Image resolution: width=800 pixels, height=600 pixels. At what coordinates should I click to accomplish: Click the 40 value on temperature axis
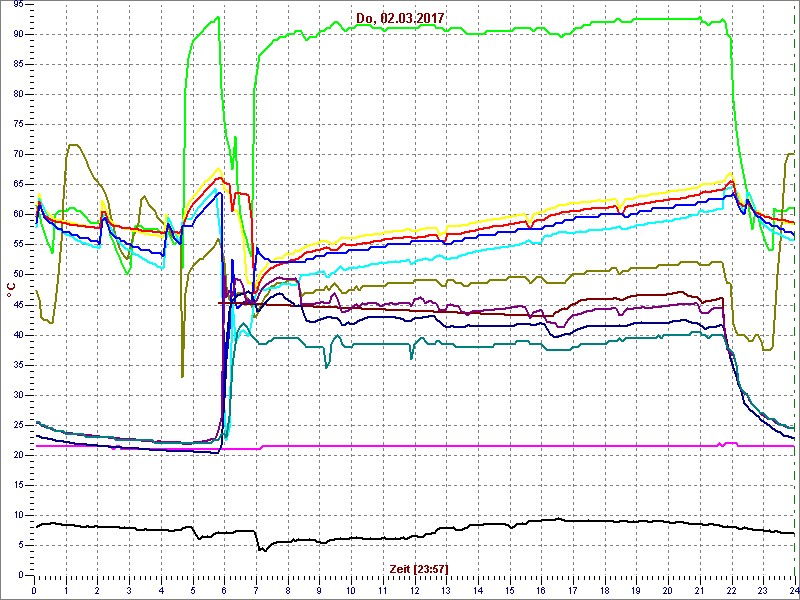tap(17, 335)
